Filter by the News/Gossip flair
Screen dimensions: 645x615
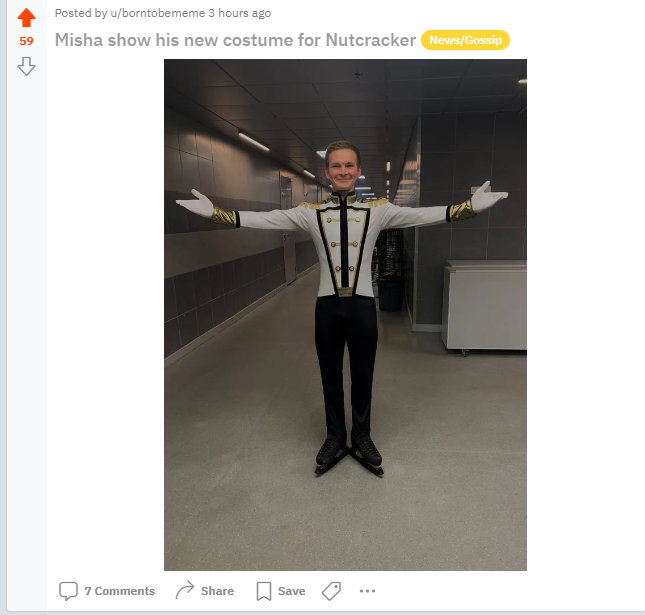tap(465, 40)
